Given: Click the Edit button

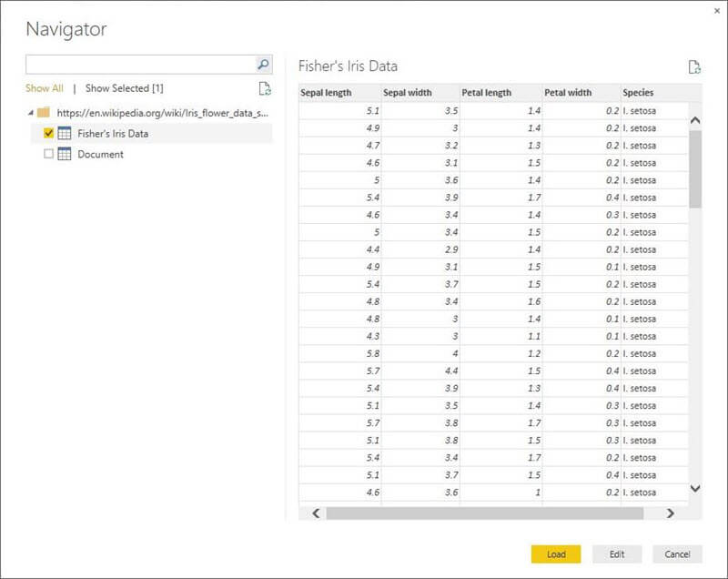Looking at the screenshot, I should pos(617,554).
